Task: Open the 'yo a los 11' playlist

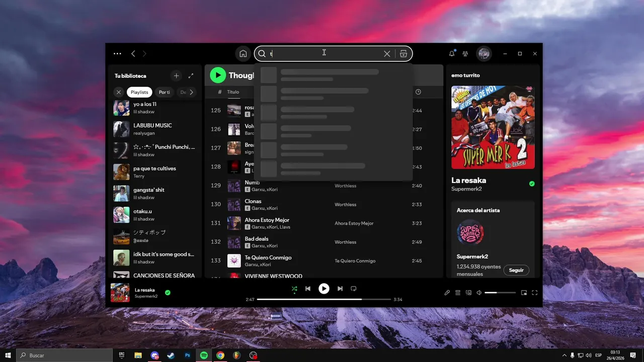Action: [x=154, y=108]
